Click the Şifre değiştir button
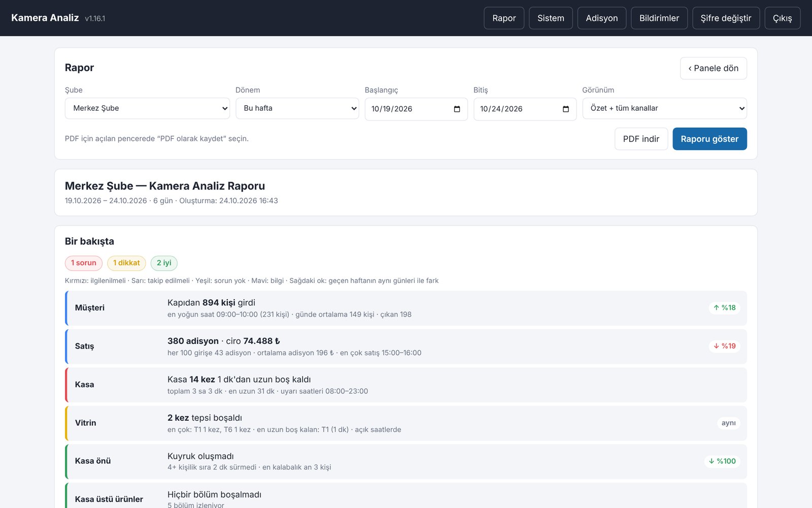This screenshot has height=508, width=812. click(x=726, y=18)
